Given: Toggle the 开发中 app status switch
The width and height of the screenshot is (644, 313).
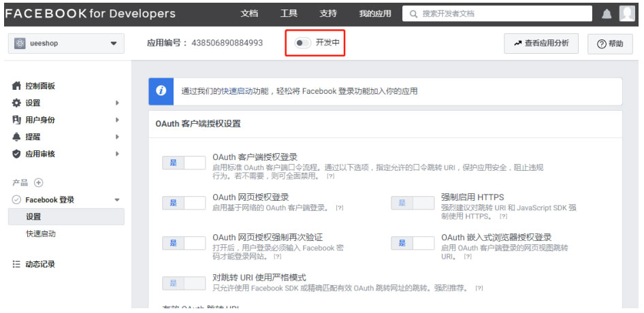Looking at the screenshot, I should click(x=302, y=43).
